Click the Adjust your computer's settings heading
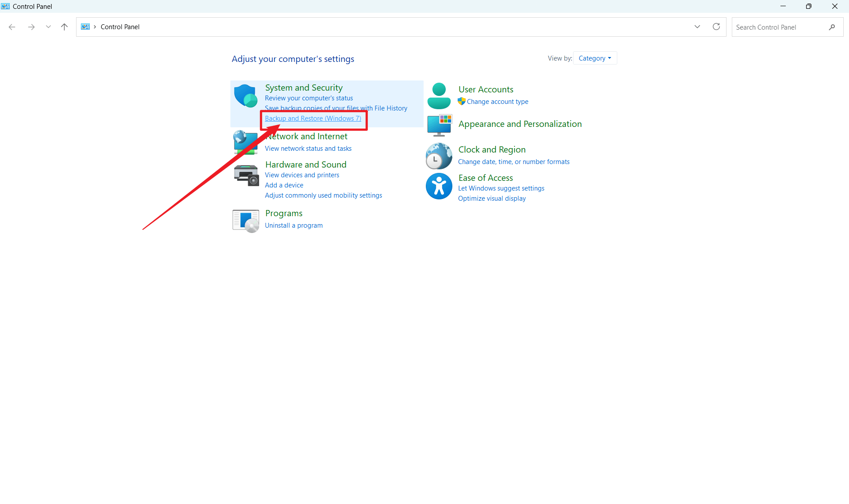Image resolution: width=849 pixels, height=504 pixels. click(293, 59)
